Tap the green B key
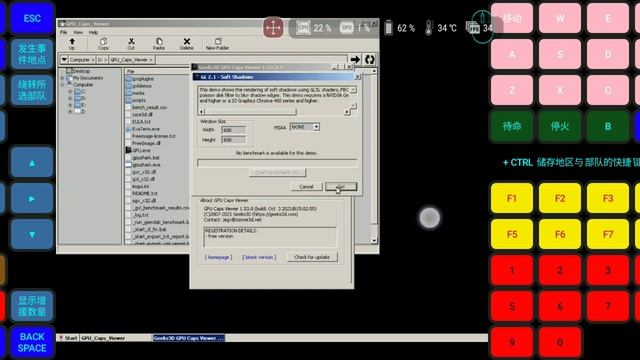This screenshot has height=360, width=640. pyautogui.click(x=608, y=126)
